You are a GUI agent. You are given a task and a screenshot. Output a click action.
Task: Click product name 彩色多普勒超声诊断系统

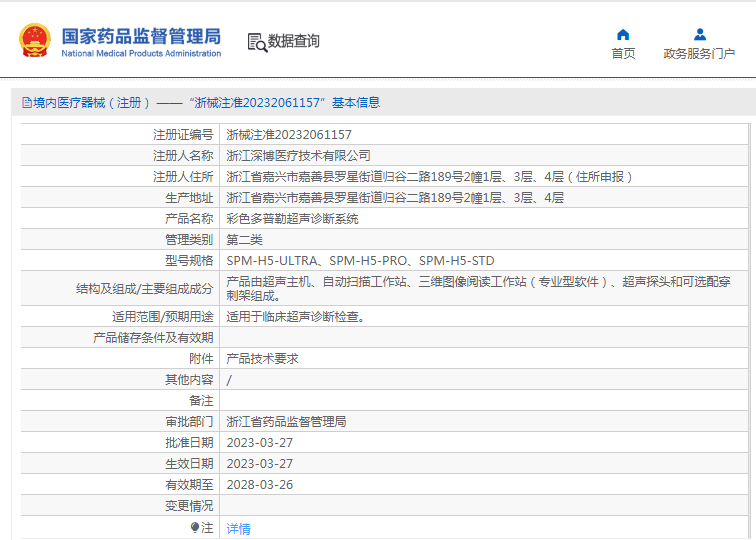pos(292,218)
